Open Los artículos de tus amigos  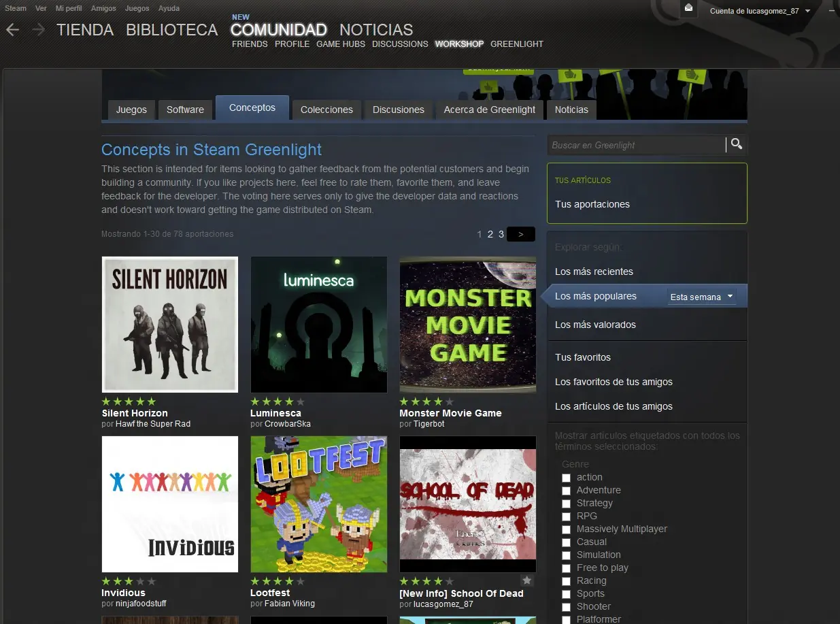tap(614, 406)
